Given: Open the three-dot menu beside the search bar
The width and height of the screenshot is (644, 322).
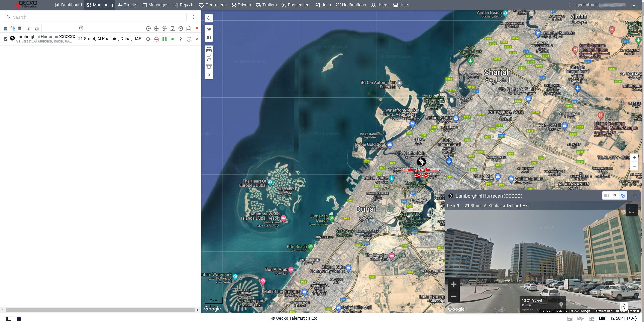Looking at the screenshot, I should (x=193, y=17).
